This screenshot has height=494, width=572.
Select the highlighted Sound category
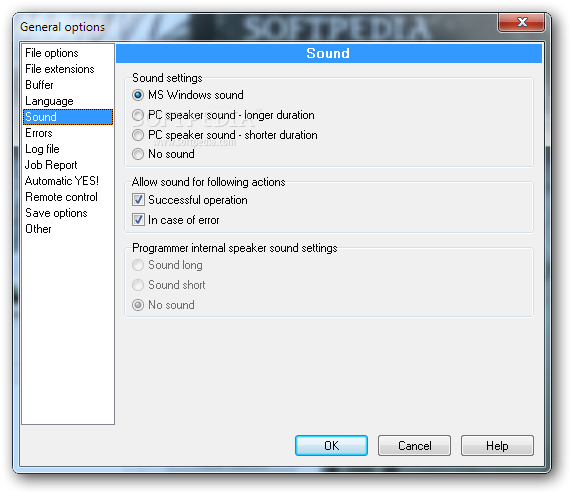68,117
